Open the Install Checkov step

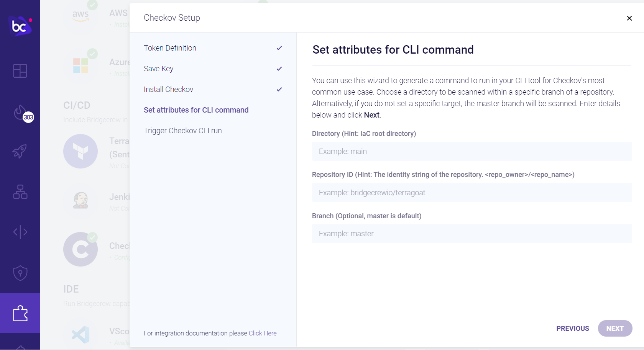(x=168, y=89)
